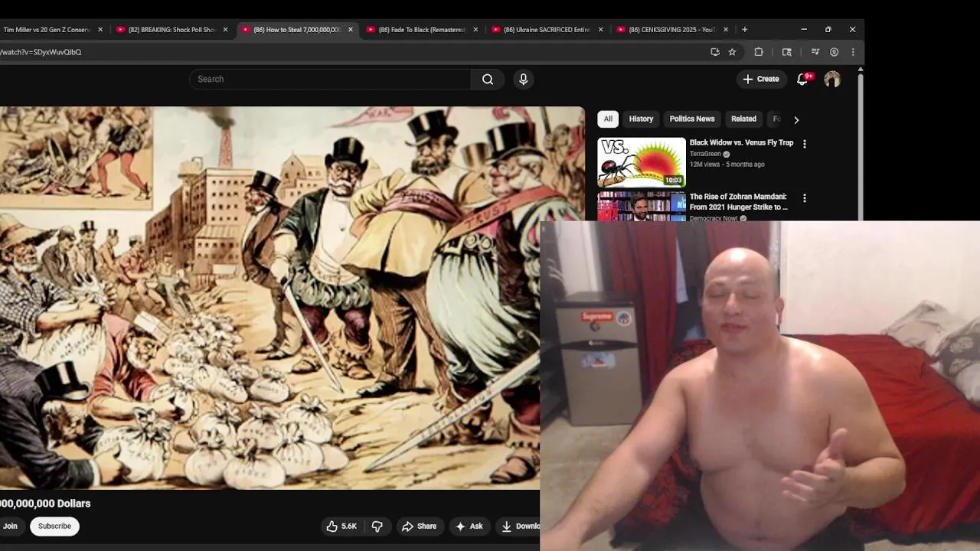The image size is (980, 551).
Task: Close the Tim Miller vs Gen Z tab
Action: pyautogui.click(x=100, y=30)
